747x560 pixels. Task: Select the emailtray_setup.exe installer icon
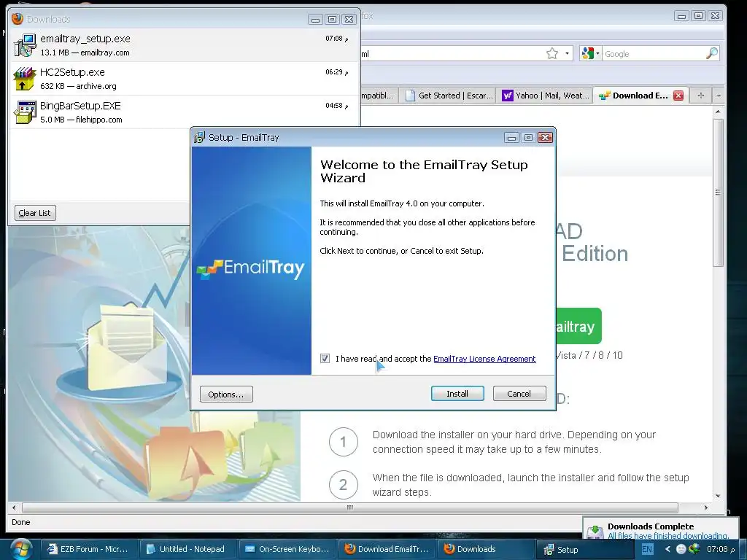click(x=26, y=45)
